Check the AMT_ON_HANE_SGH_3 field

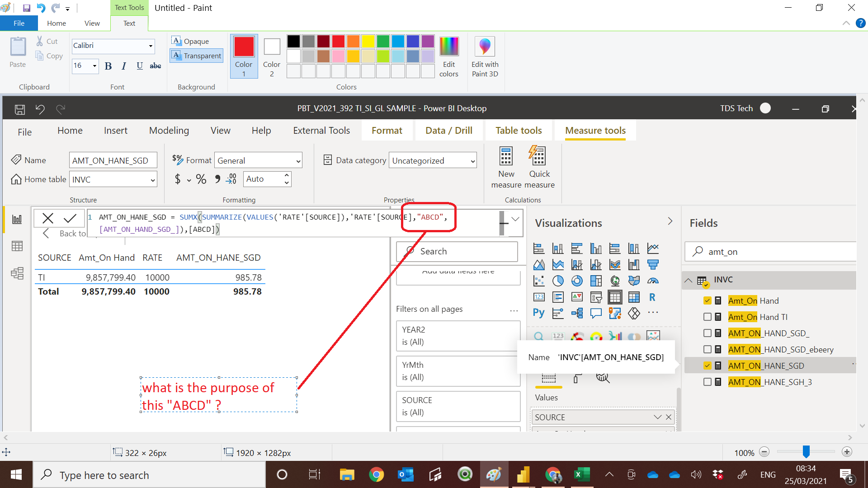tap(708, 382)
